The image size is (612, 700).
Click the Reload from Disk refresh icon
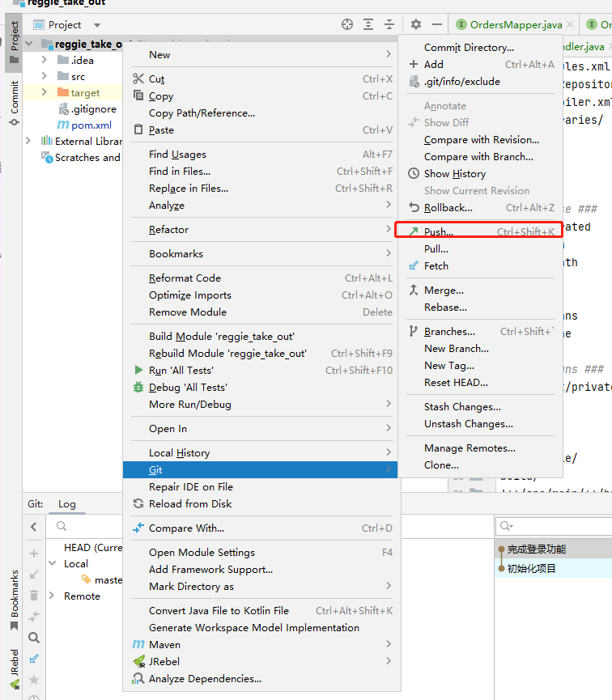pos(138,503)
